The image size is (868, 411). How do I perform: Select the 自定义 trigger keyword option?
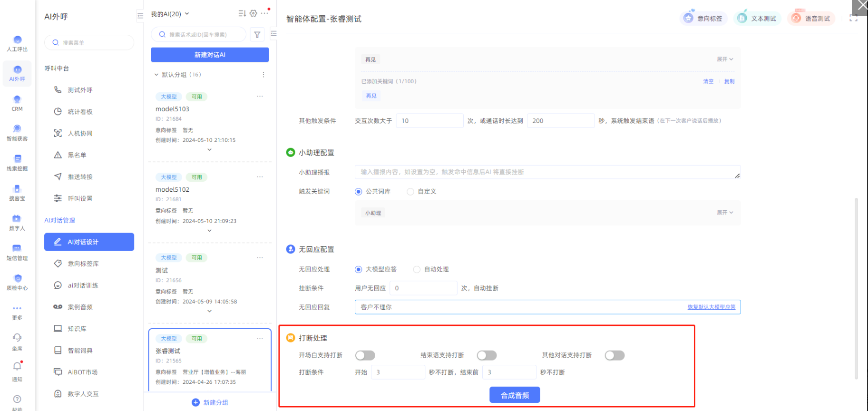410,192
